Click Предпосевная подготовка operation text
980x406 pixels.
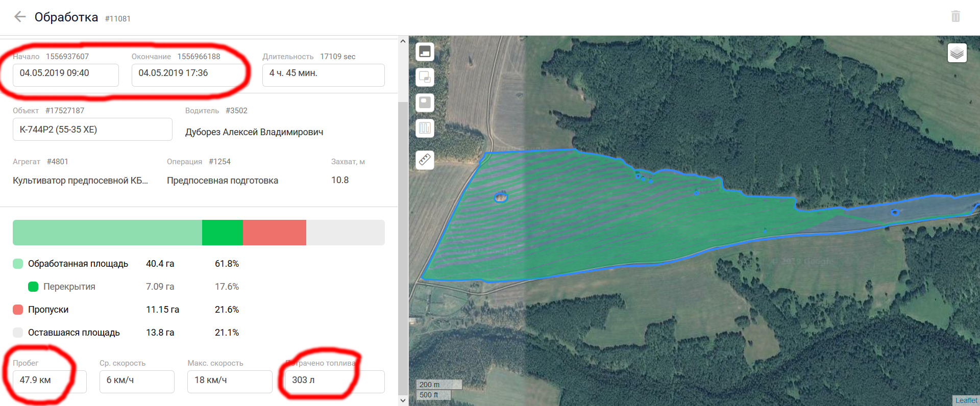tap(223, 181)
